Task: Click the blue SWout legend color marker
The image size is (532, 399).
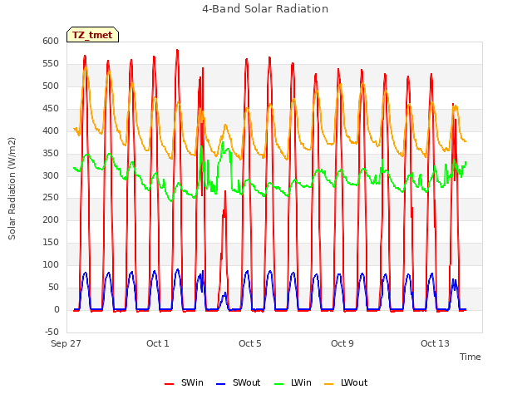Action: tap(220, 384)
